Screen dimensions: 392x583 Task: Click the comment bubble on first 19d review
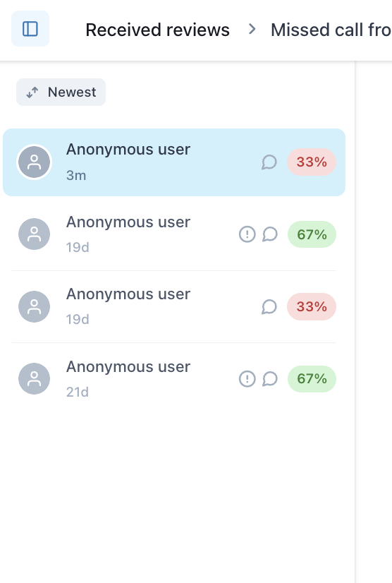click(x=270, y=234)
